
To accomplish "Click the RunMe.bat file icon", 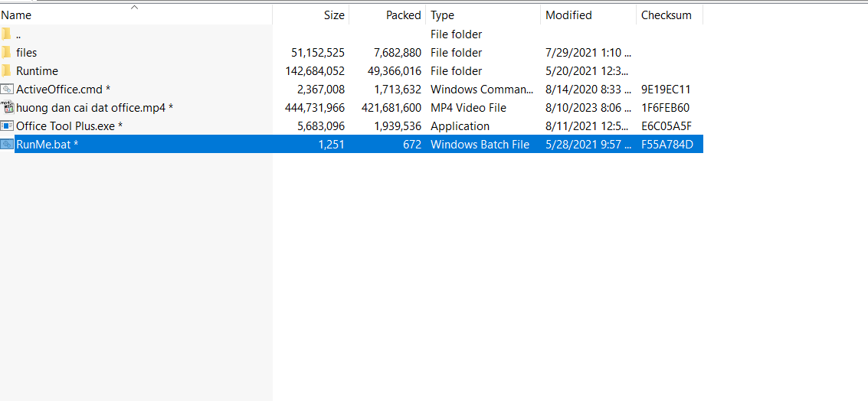I will [7, 145].
